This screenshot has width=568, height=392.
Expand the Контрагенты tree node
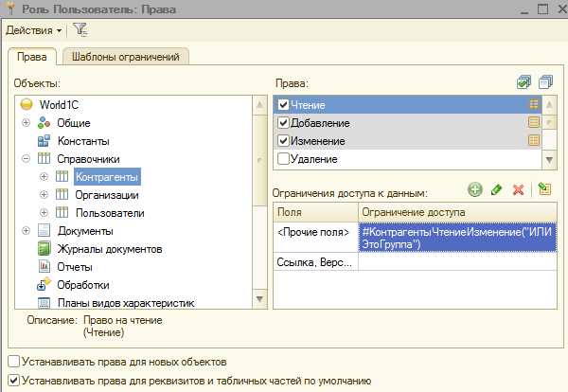tap(43, 177)
